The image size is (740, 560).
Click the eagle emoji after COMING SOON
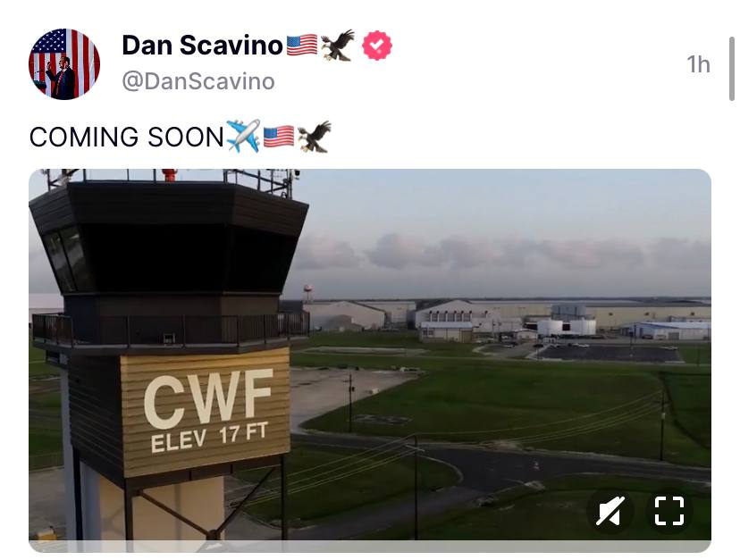[x=315, y=137]
